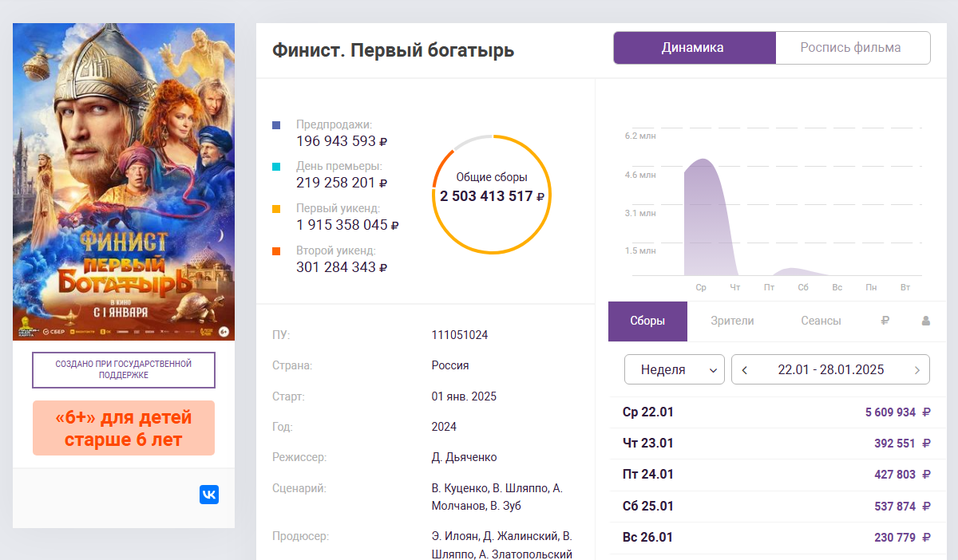Click the value 5 609 934 ₽
This screenshot has width=958, height=560.
click(898, 412)
